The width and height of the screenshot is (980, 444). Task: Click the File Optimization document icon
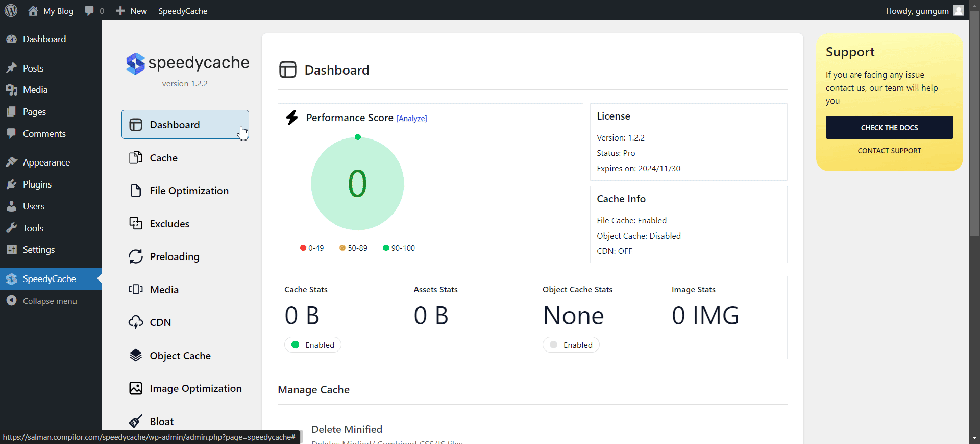(x=135, y=191)
